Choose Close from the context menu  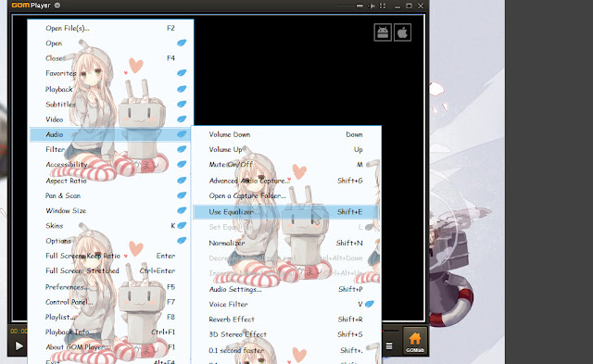point(109,58)
